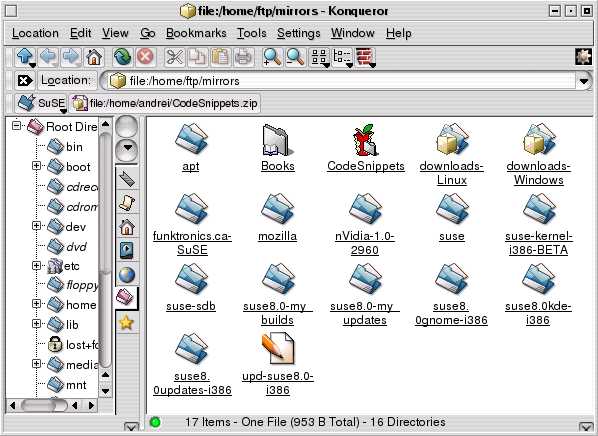Viewport: 598px width, 436px height.
Task: Open the SuSE bookmark folder
Action: coord(42,103)
